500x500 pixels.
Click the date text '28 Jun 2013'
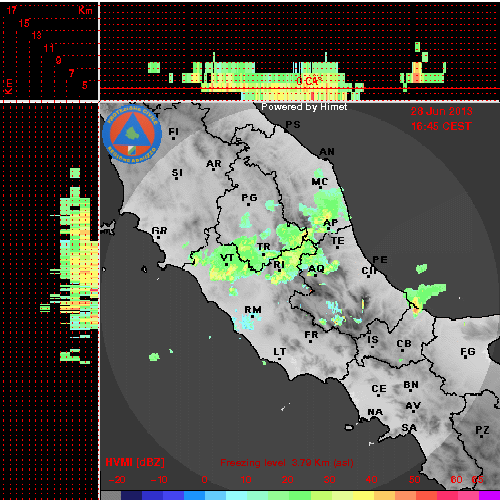[441, 111]
